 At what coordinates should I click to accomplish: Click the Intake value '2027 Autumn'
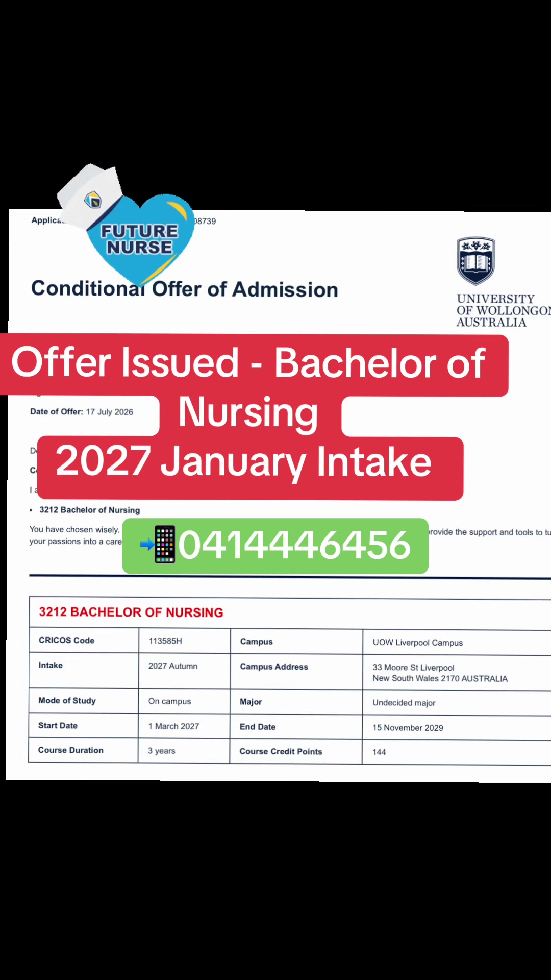coord(173,666)
